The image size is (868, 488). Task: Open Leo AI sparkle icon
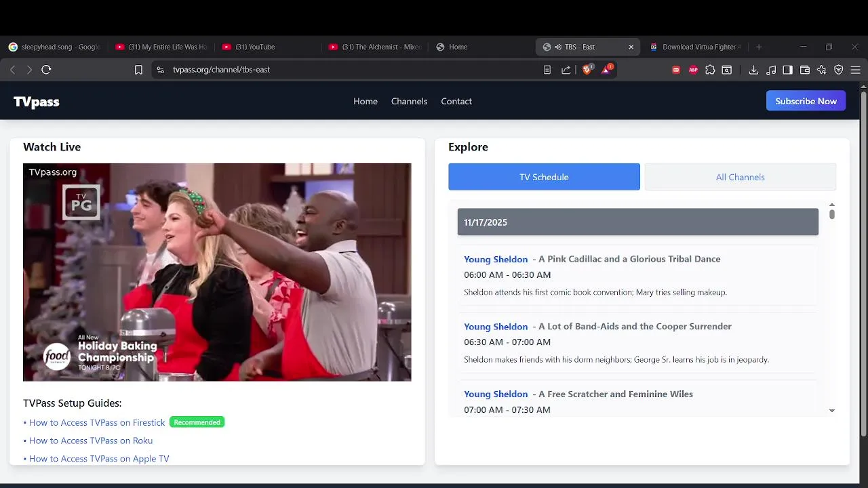(822, 70)
